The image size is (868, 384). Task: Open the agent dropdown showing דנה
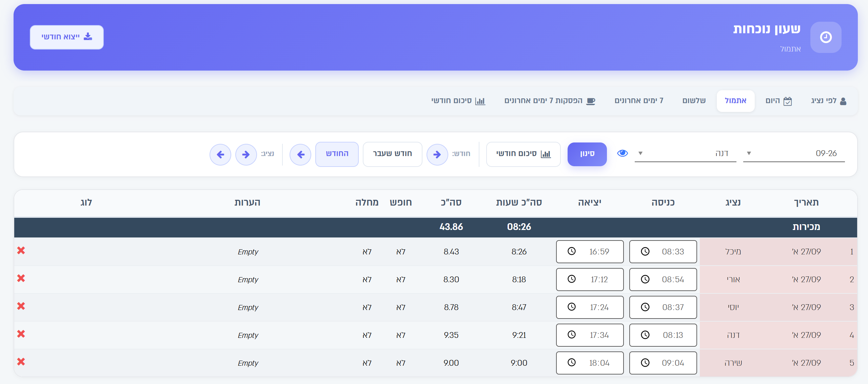[x=685, y=153]
